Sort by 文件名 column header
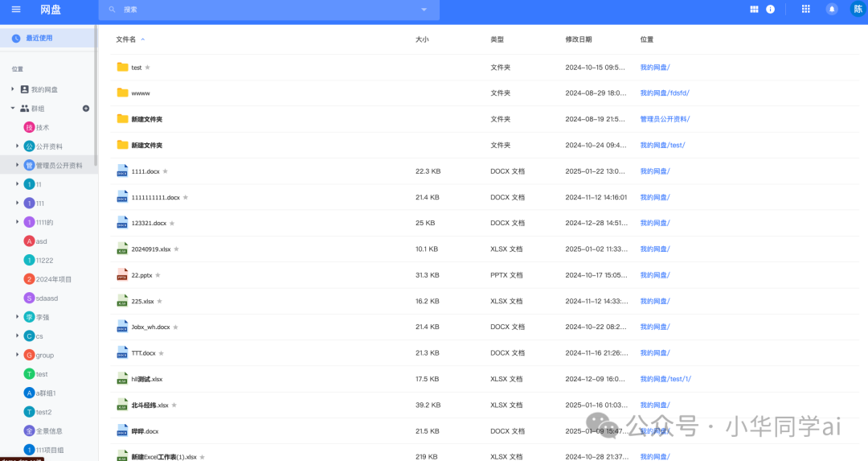 (126, 39)
